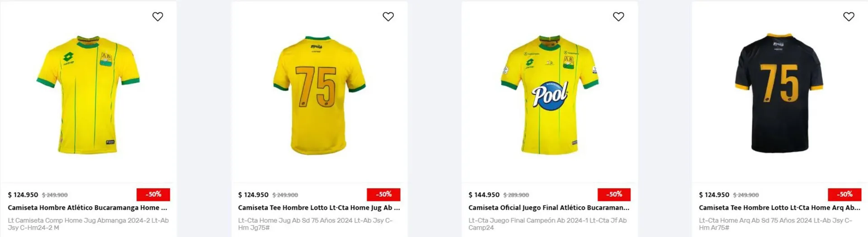
Task: Open yellow Atlético Bucaramanga front jersey image
Action: [88, 95]
